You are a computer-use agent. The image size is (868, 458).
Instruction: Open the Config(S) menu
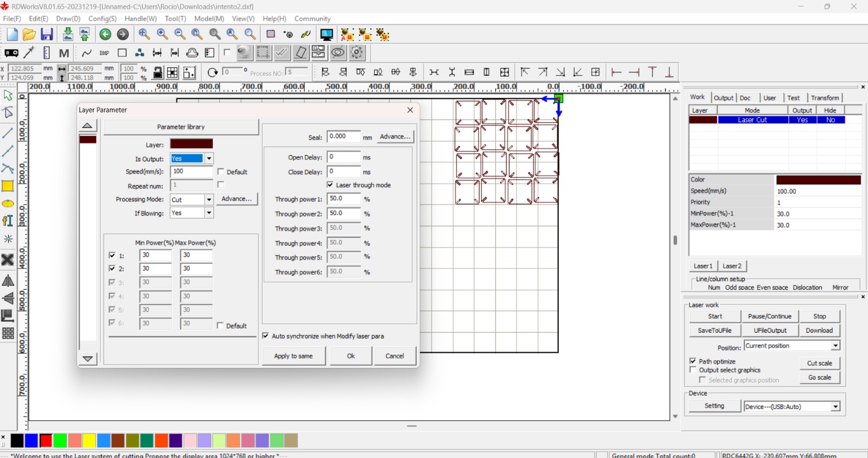click(102, 18)
